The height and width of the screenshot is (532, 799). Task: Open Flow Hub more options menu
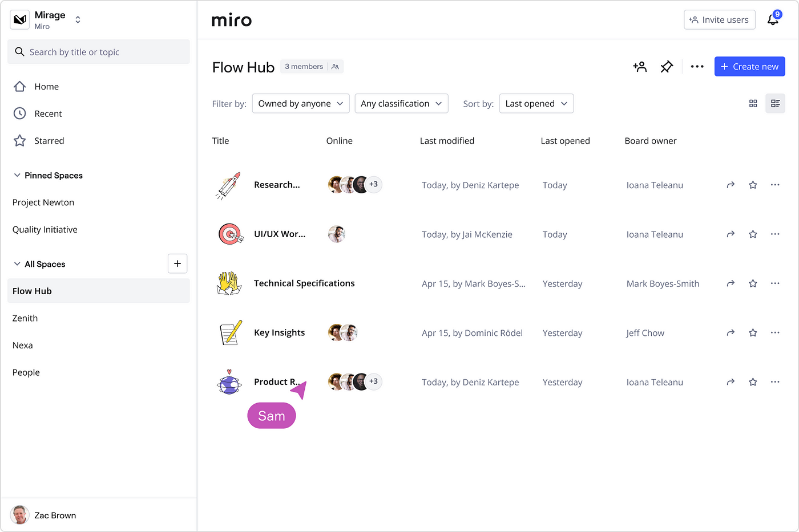coord(697,67)
